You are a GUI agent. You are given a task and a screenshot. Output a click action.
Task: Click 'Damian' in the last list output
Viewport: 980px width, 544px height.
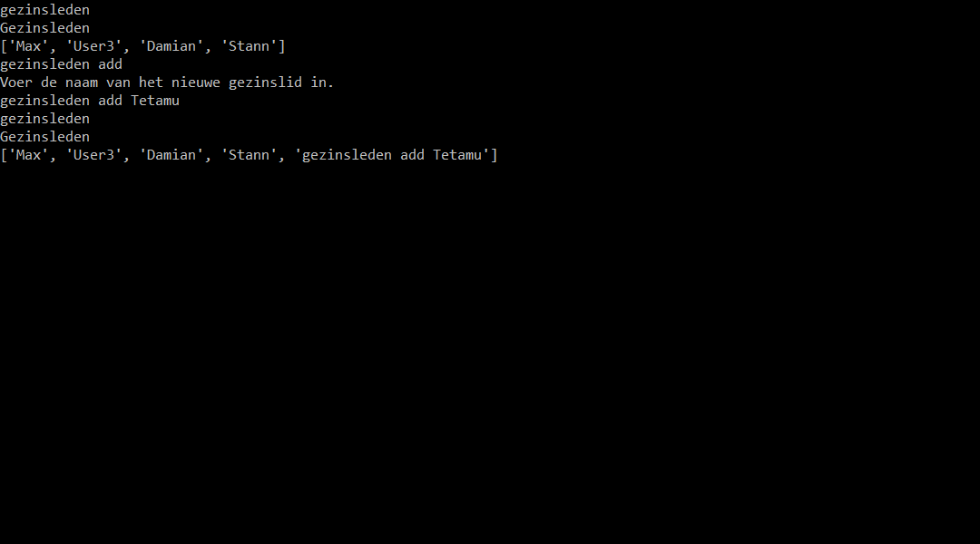point(171,155)
